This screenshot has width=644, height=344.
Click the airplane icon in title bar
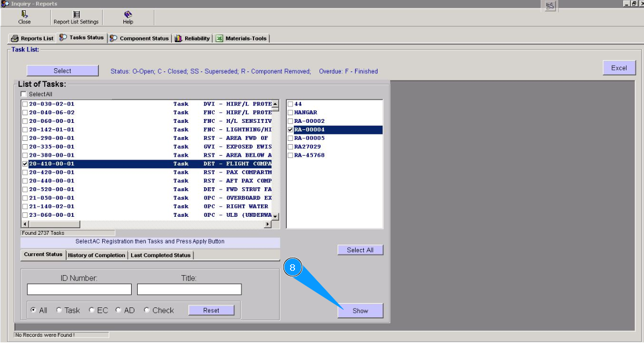tap(550, 5)
